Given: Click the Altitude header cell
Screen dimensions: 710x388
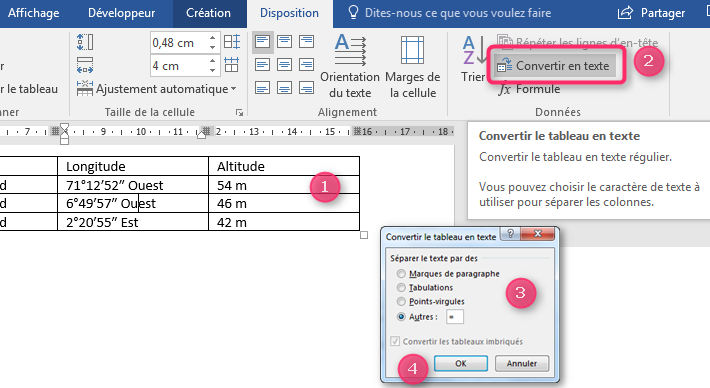Looking at the screenshot, I should pyautogui.click(x=283, y=166).
